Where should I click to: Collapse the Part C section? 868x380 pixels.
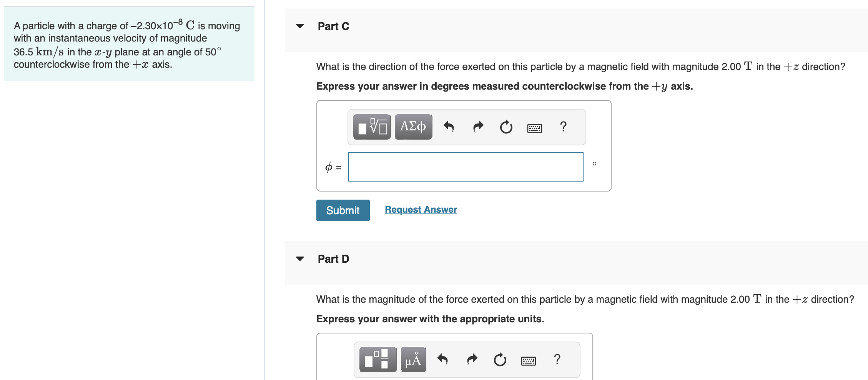(x=300, y=26)
